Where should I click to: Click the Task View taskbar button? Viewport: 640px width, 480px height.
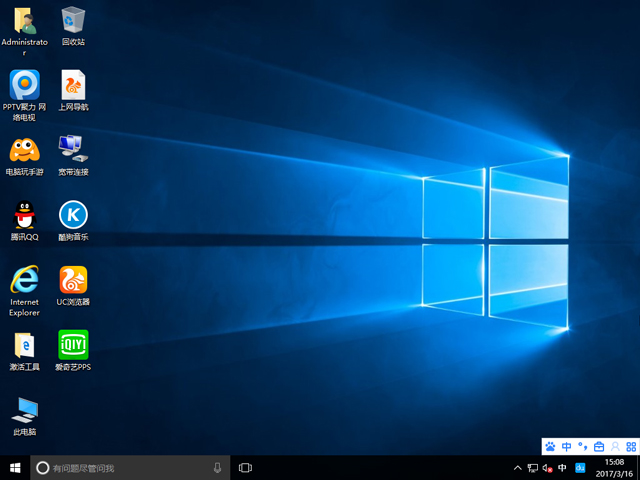click(x=245, y=468)
